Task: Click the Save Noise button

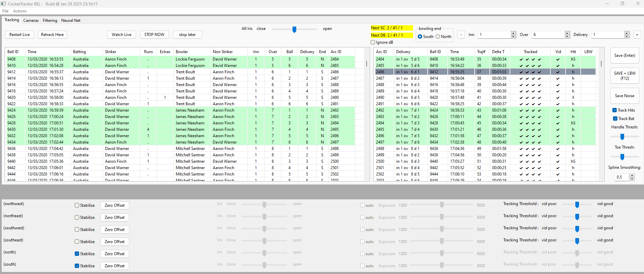Action: pyautogui.click(x=624, y=96)
